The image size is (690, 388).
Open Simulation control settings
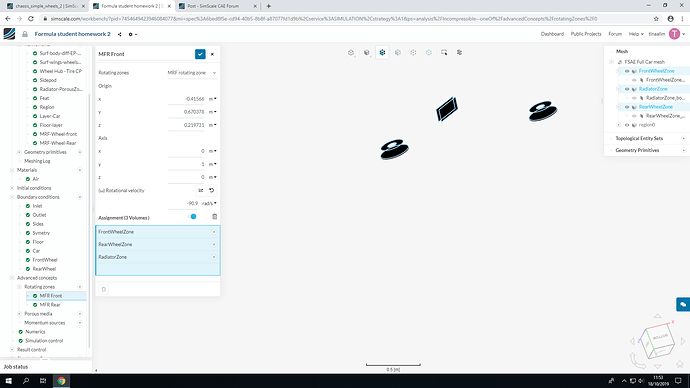click(x=44, y=341)
